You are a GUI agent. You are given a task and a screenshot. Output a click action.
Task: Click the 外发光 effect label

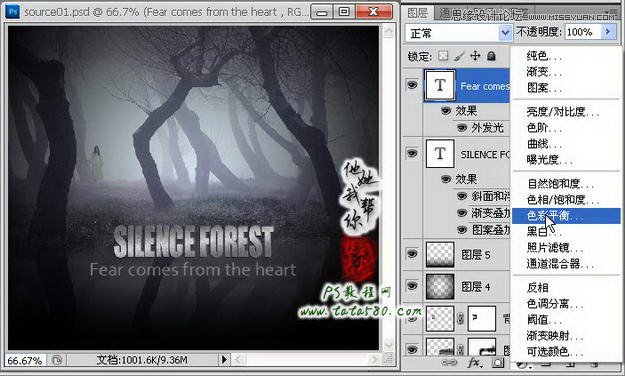pos(488,128)
